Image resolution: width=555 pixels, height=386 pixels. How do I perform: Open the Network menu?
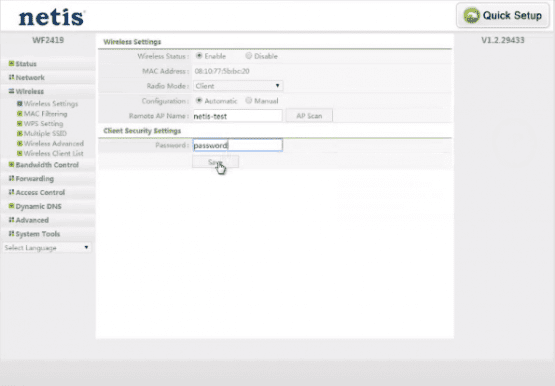pyautogui.click(x=30, y=77)
